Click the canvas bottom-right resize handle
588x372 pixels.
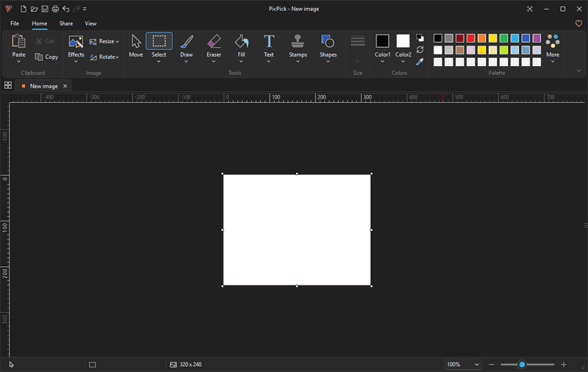point(372,286)
